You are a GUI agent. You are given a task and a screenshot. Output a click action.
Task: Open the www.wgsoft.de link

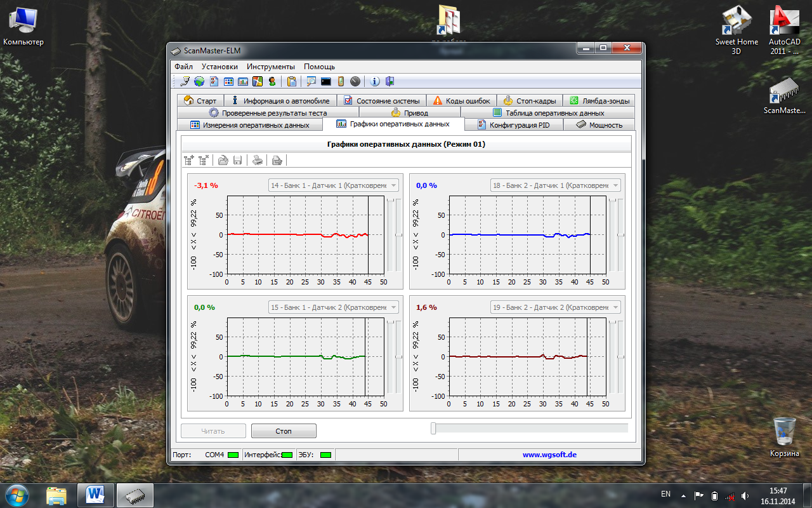[549, 455]
